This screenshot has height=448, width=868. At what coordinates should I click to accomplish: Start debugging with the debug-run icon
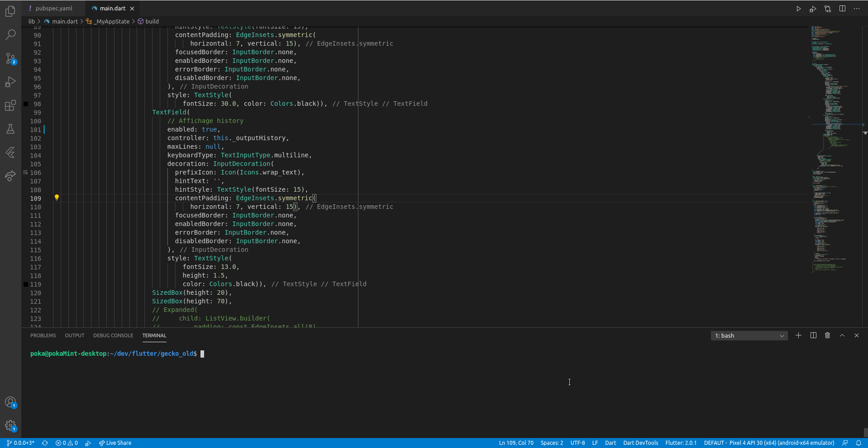pos(813,9)
